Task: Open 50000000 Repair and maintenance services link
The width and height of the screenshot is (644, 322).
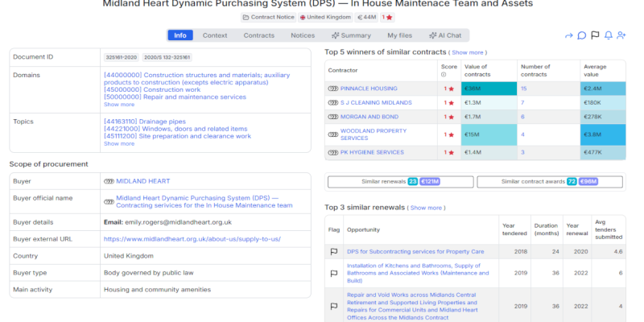Action: (x=175, y=97)
